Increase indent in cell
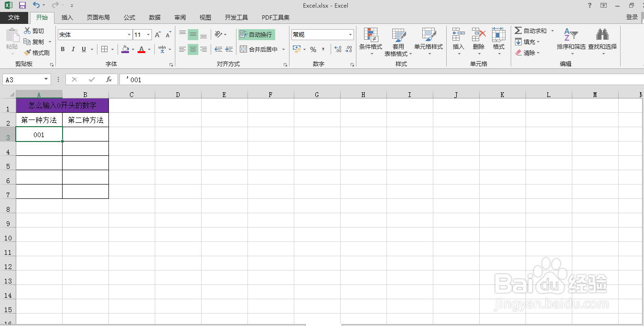The height and width of the screenshot is (326, 644). (x=229, y=49)
